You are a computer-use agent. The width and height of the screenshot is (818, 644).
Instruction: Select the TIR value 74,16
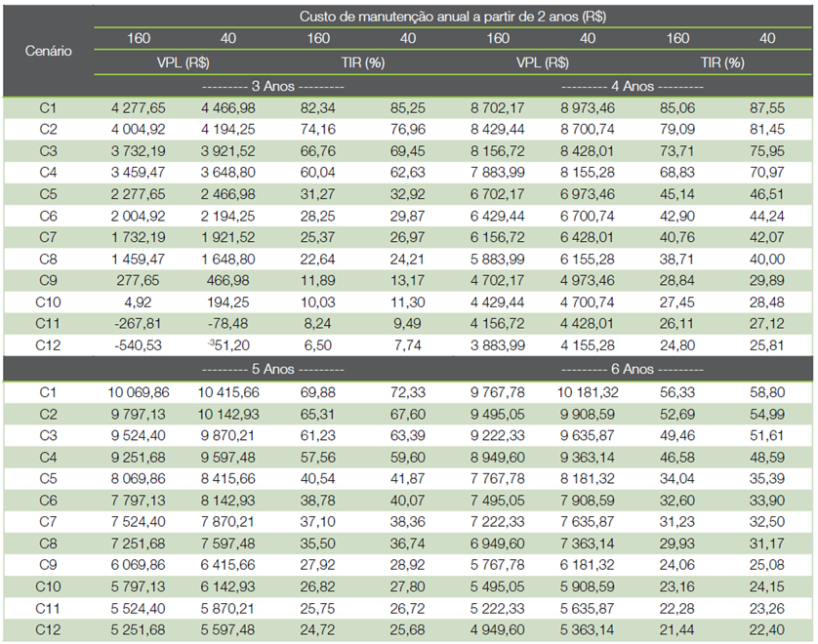pos(317,130)
